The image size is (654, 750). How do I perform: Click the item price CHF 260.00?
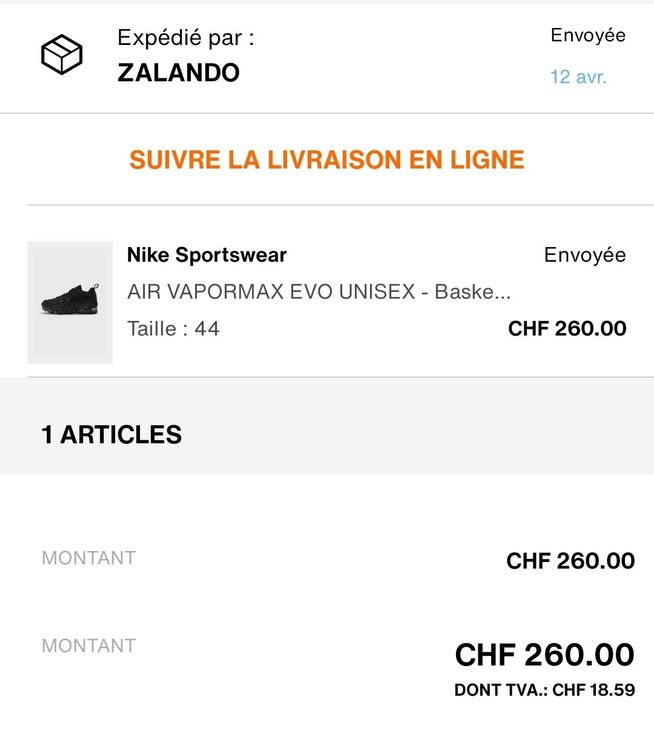pyautogui.click(x=567, y=328)
